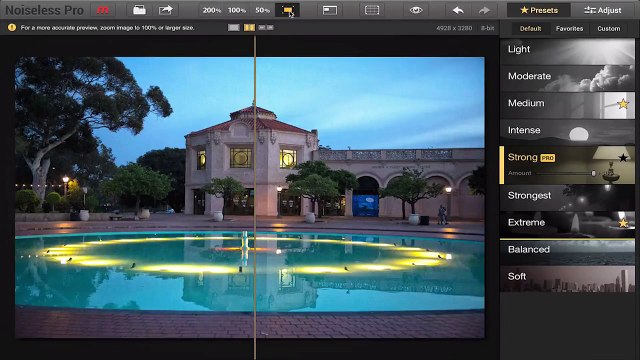Toggle the navigator window icon
Viewport: 640px width, 360px height.
pos(329,10)
